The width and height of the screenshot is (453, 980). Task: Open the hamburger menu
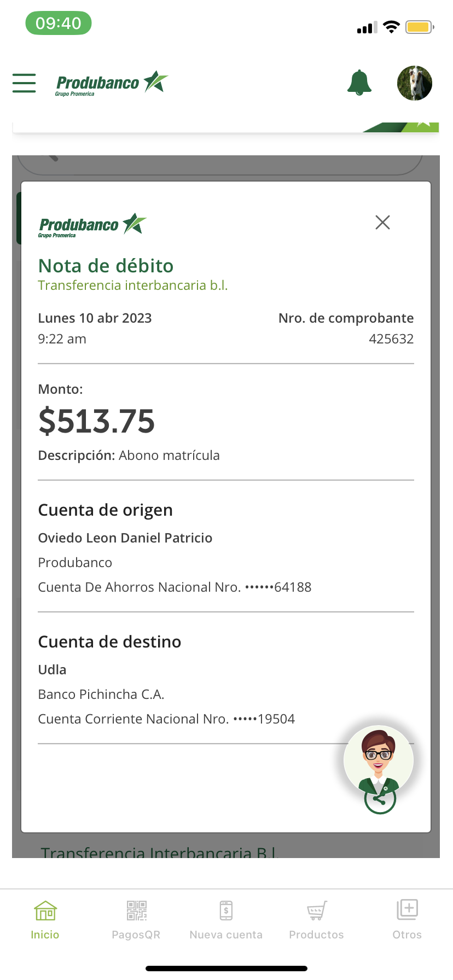click(x=24, y=83)
